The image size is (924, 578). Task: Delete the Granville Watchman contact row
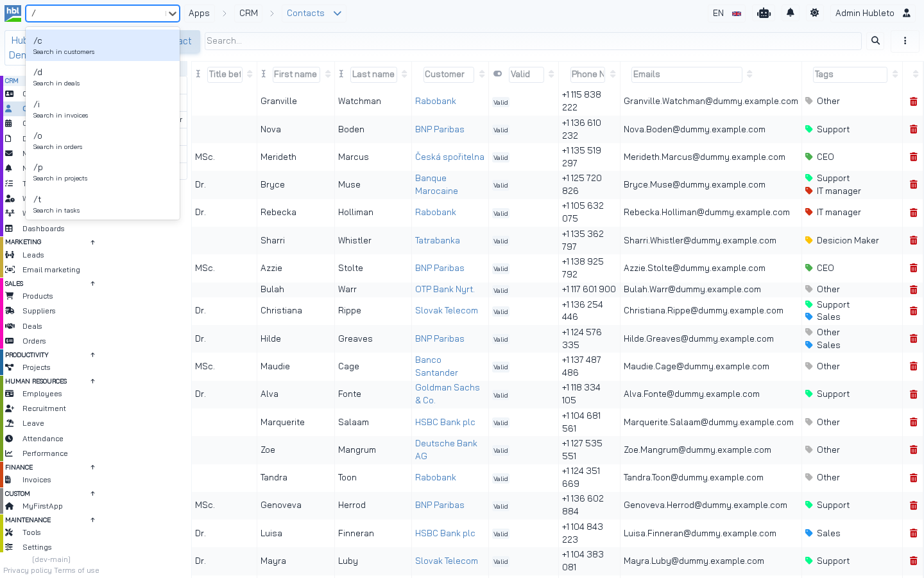(914, 101)
